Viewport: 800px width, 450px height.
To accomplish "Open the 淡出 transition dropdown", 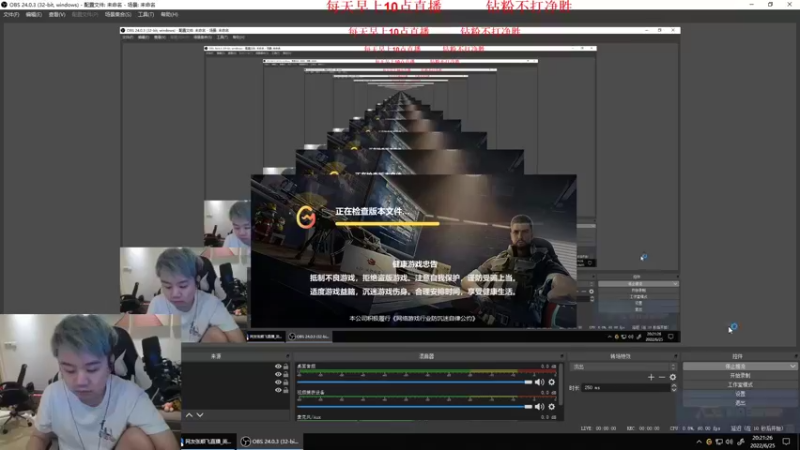I will tap(622, 367).
